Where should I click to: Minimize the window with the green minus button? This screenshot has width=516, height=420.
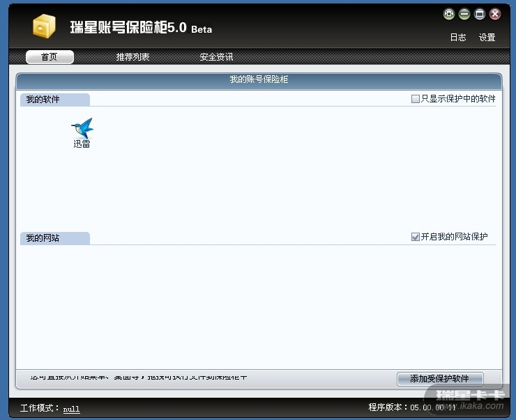point(464,14)
